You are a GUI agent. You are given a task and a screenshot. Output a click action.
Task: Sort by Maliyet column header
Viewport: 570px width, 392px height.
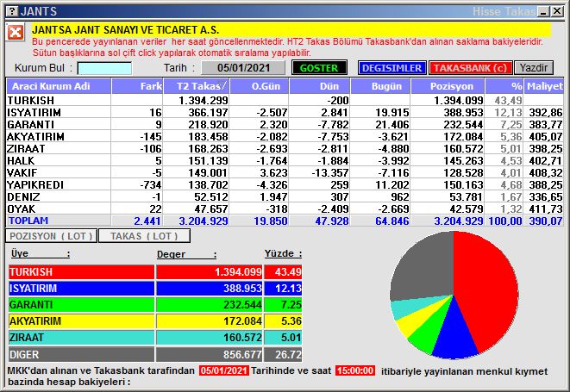[x=544, y=86]
